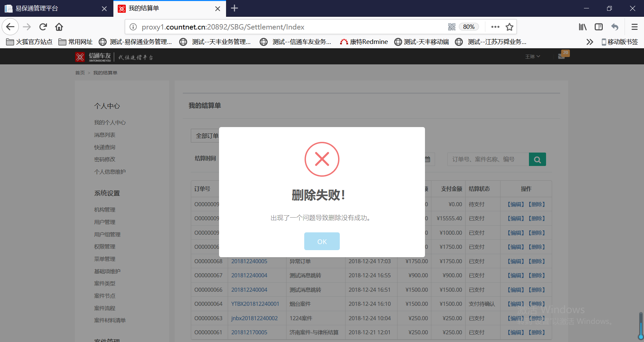Open 用户管理 in the sidebar
Screen dimensions: 644x342
click(105, 222)
